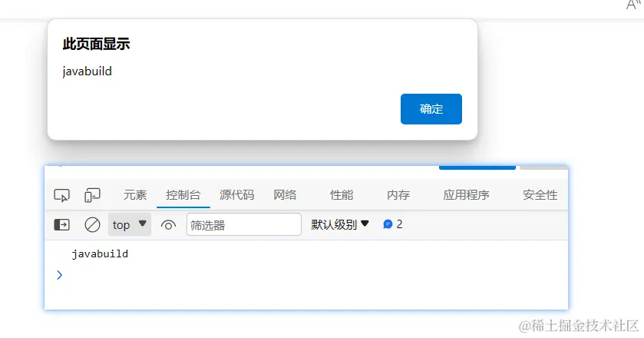Click the read aloud icon in the browser bar
This screenshot has width=644, height=338.
pyautogui.click(x=634, y=4)
